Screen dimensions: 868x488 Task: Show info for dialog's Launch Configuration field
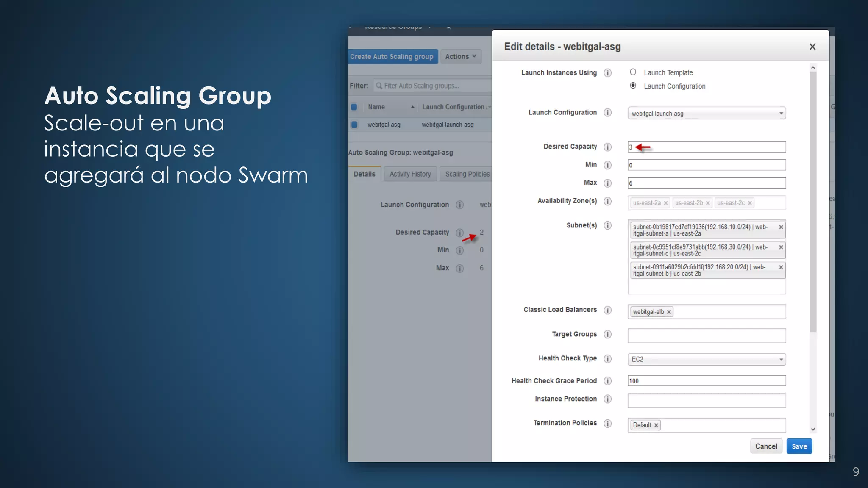click(607, 112)
